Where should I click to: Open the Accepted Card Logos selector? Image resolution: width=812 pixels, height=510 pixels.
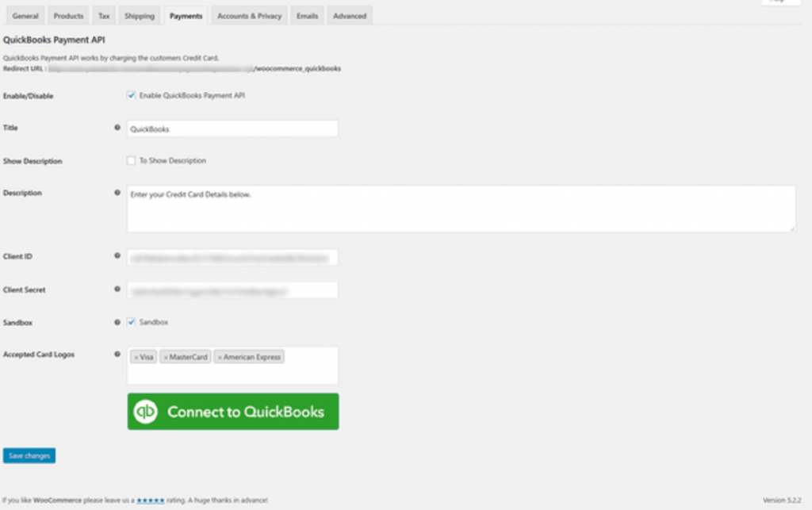point(232,366)
